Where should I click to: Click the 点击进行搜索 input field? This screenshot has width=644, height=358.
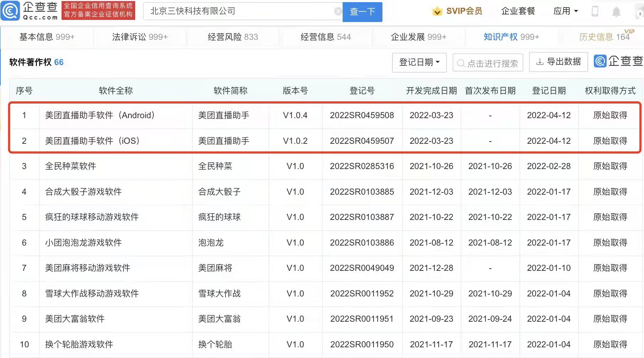tap(488, 63)
